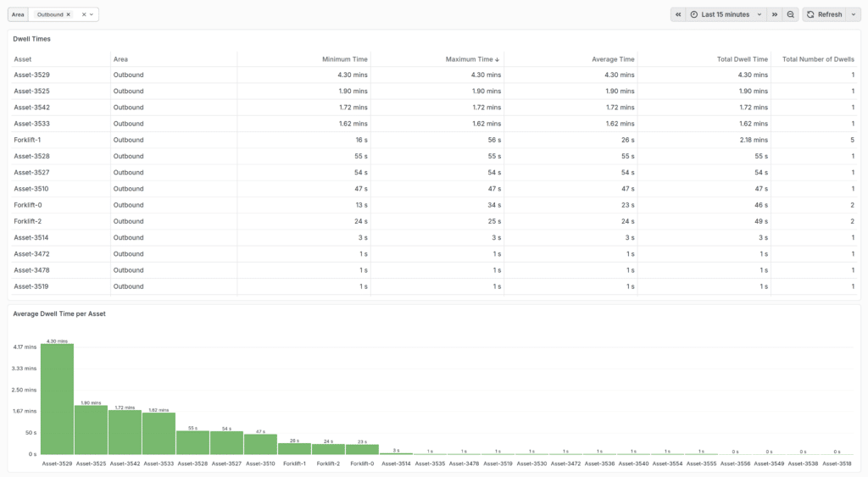Click Asset-3535 x-axis label in chart

pos(430,463)
